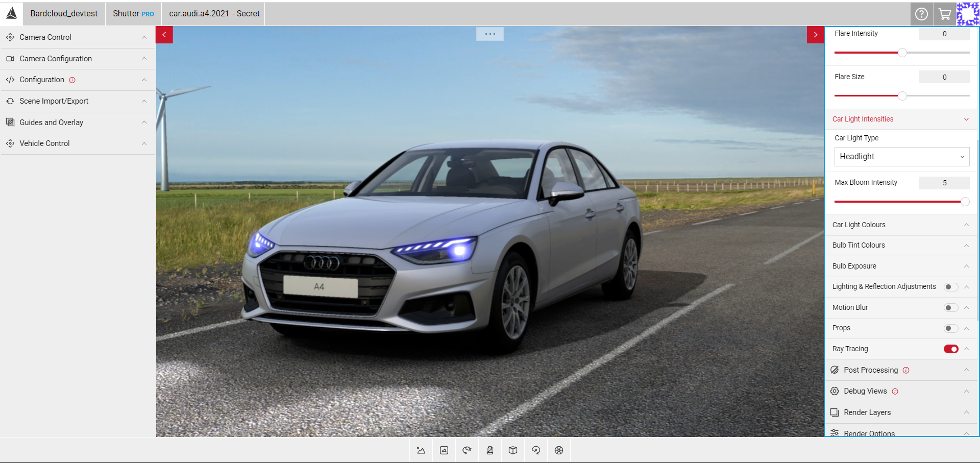Enable the Lighting & Reflection Adjustments toggle

tap(951, 287)
